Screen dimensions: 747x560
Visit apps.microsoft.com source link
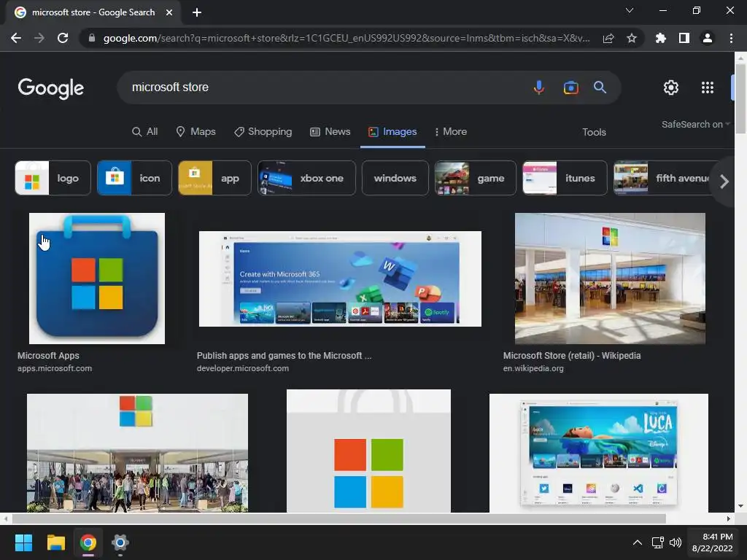tap(55, 368)
